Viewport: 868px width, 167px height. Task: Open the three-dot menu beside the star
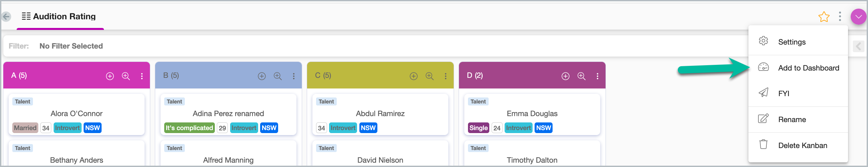coord(840,16)
